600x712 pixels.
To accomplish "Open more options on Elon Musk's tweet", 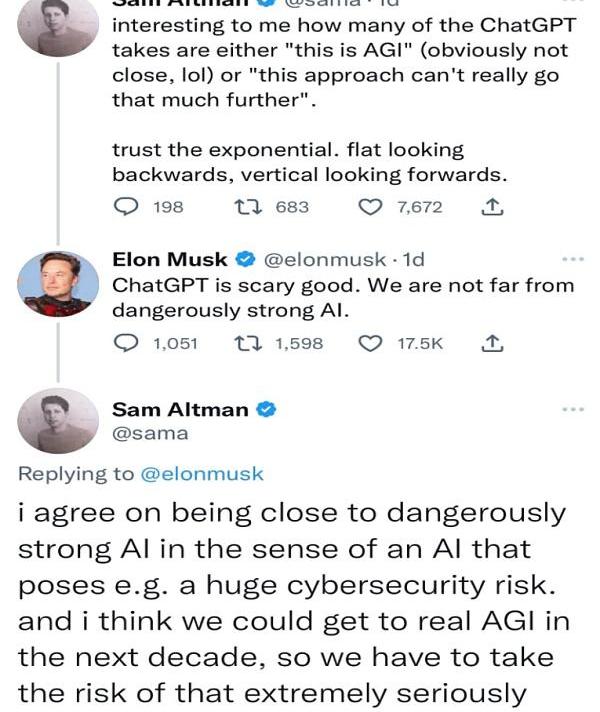I will (572, 260).
